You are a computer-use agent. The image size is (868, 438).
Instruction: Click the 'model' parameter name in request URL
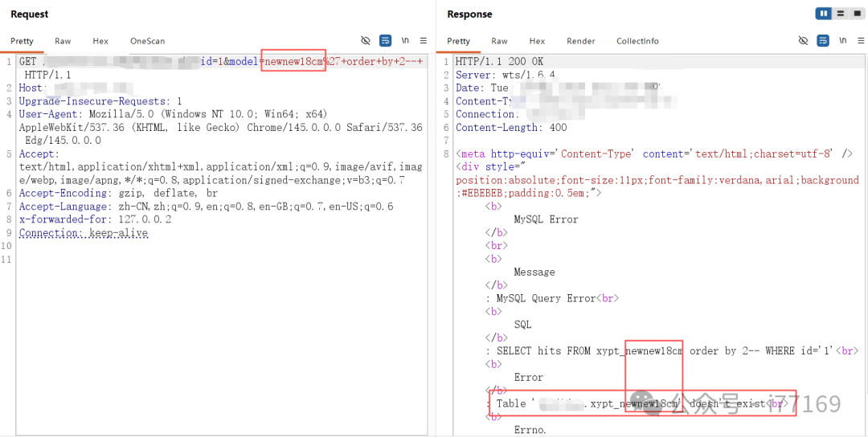[244, 61]
